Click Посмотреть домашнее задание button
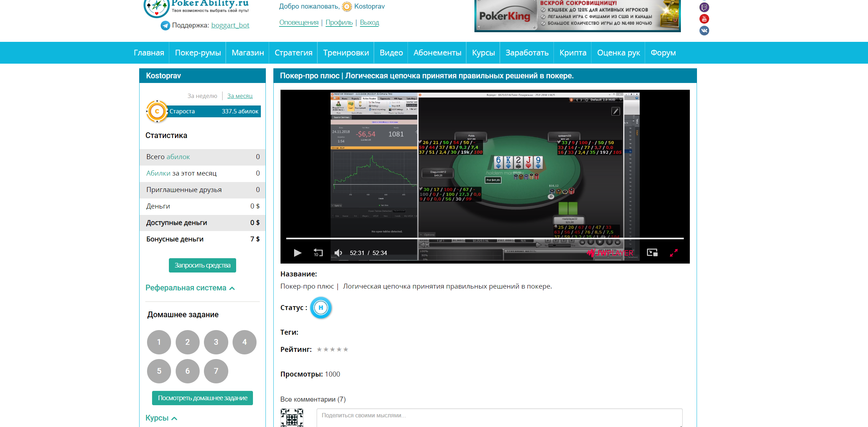Viewport: 868px width, 427px height. tap(203, 398)
